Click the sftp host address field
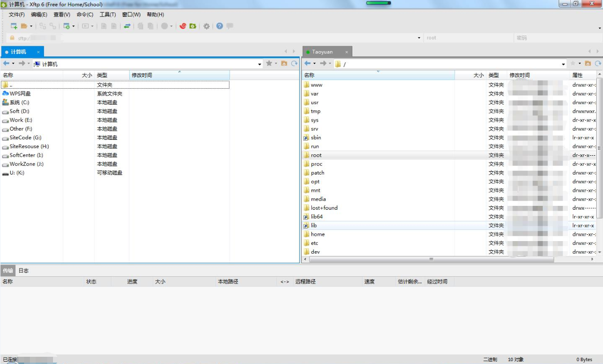 215,38
